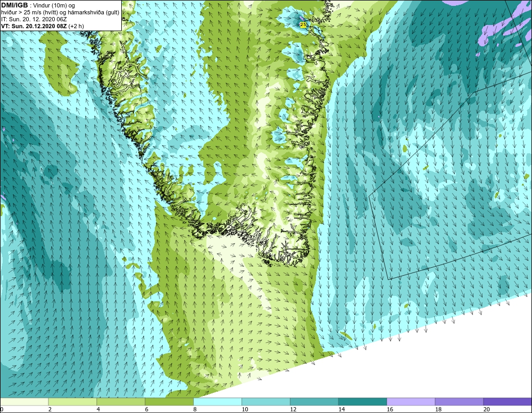Click the 18–20 m/s purple legend swatch
532x413 pixels.
460,402
